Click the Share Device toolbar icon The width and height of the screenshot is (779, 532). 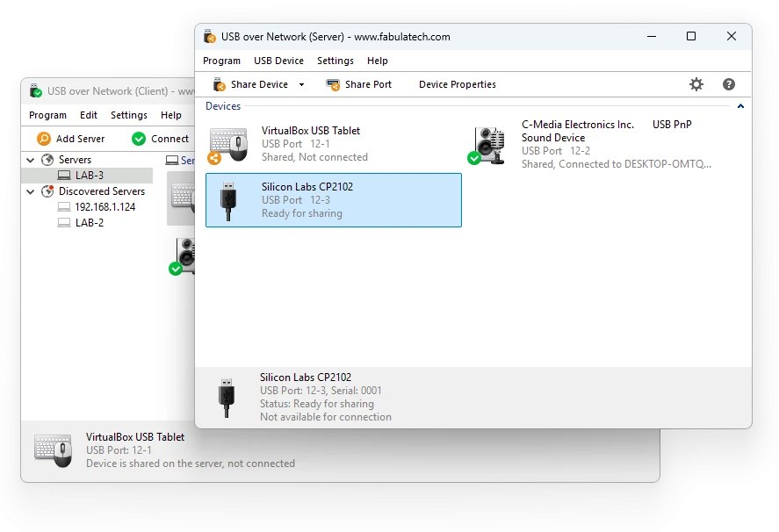(219, 84)
